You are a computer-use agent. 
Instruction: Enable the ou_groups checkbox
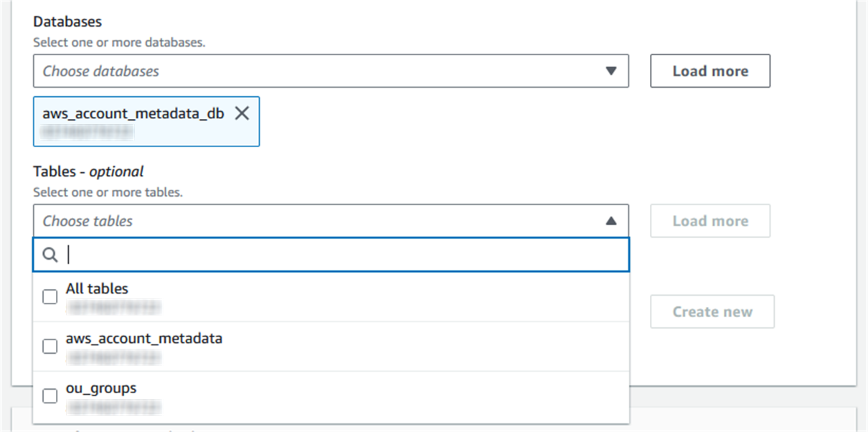pos(49,395)
